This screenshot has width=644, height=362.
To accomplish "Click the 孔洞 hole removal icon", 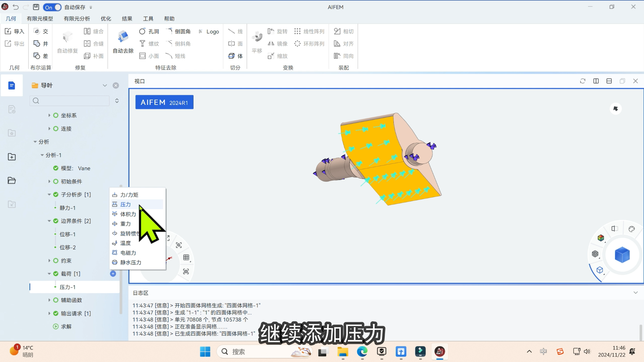I will 142,31.
